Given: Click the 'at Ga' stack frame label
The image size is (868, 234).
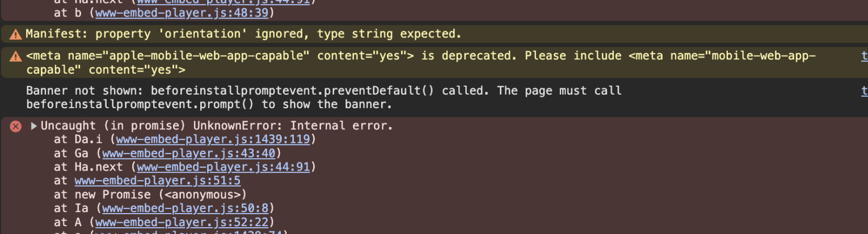Looking at the screenshot, I should pyautogui.click(x=74, y=153).
